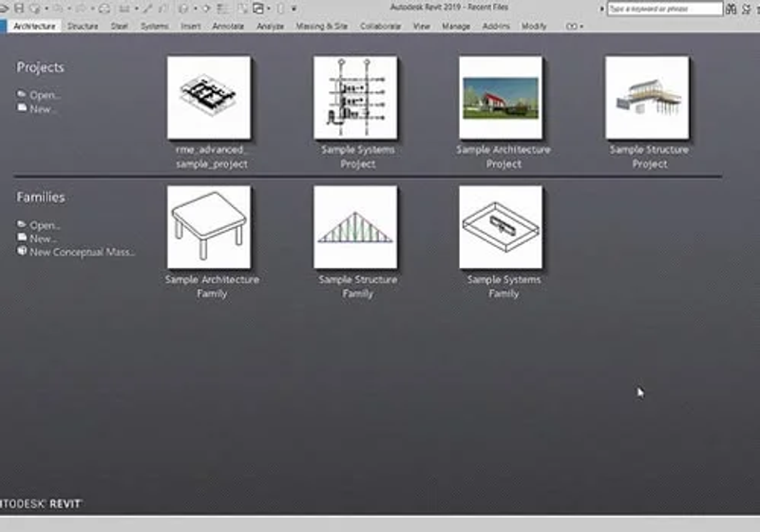Open the Sample Structure Family truss thumbnail
The image size is (760, 532).
click(x=355, y=227)
